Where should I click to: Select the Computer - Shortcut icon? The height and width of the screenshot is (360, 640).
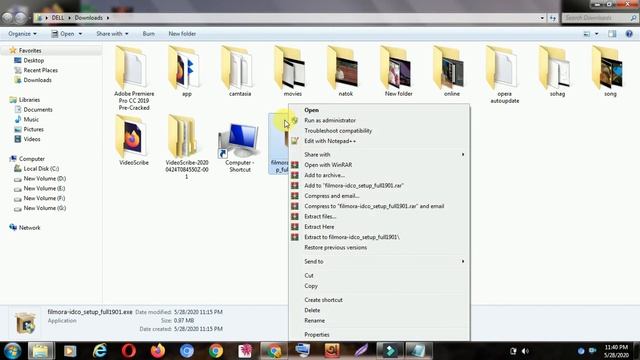(240, 147)
